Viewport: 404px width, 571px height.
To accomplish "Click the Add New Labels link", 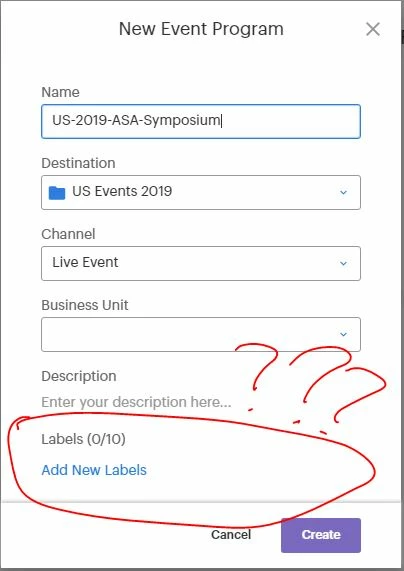I will pos(94,470).
